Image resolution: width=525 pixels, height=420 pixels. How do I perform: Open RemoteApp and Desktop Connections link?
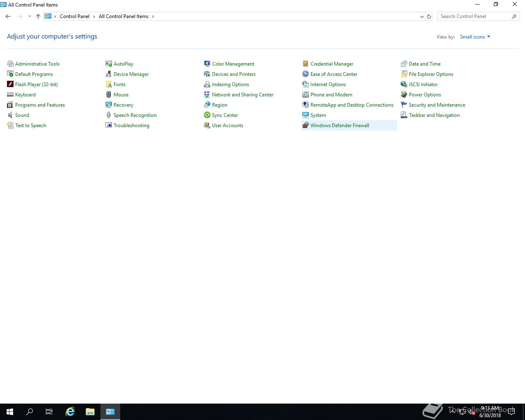352,105
